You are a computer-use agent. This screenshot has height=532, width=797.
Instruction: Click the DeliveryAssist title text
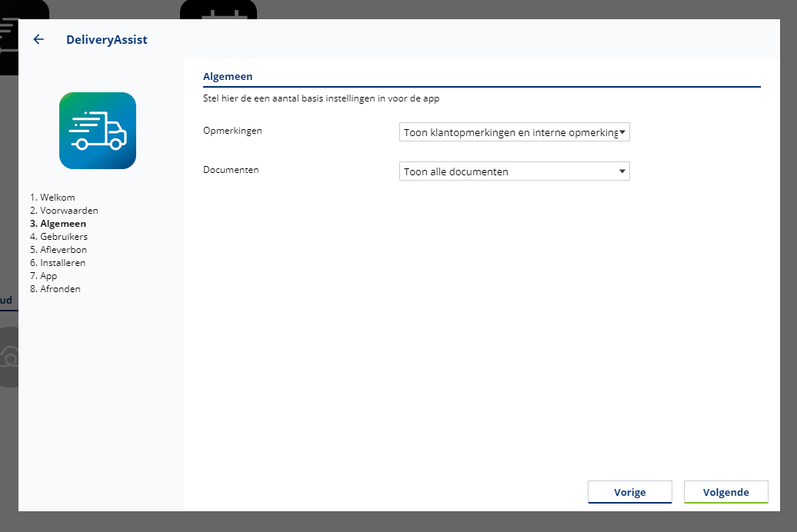tap(107, 40)
